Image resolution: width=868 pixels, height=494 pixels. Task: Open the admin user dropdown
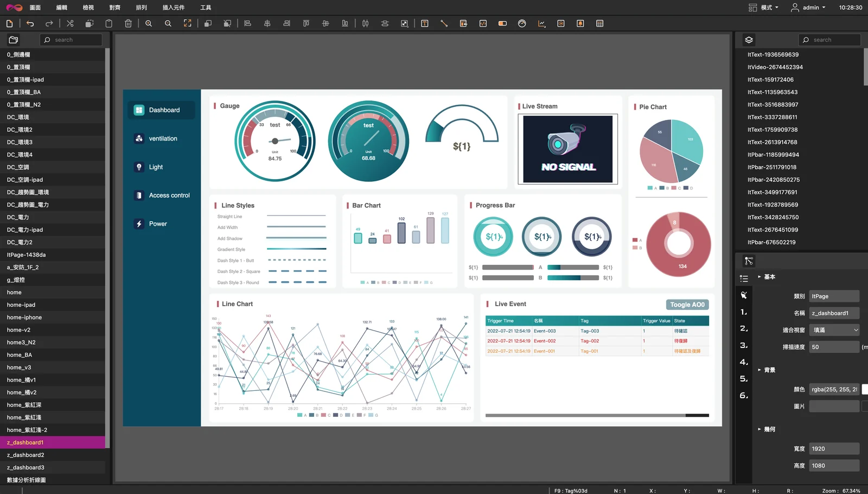(808, 8)
